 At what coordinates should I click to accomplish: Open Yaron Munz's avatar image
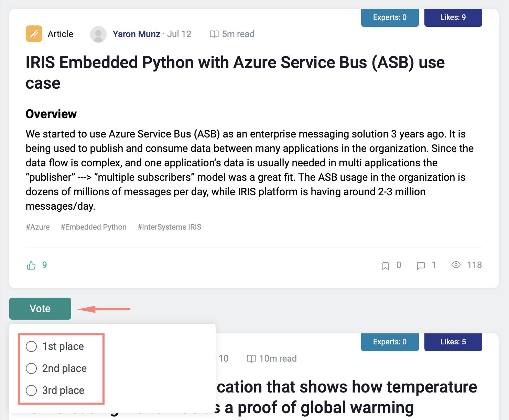click(x=98, y=34)
